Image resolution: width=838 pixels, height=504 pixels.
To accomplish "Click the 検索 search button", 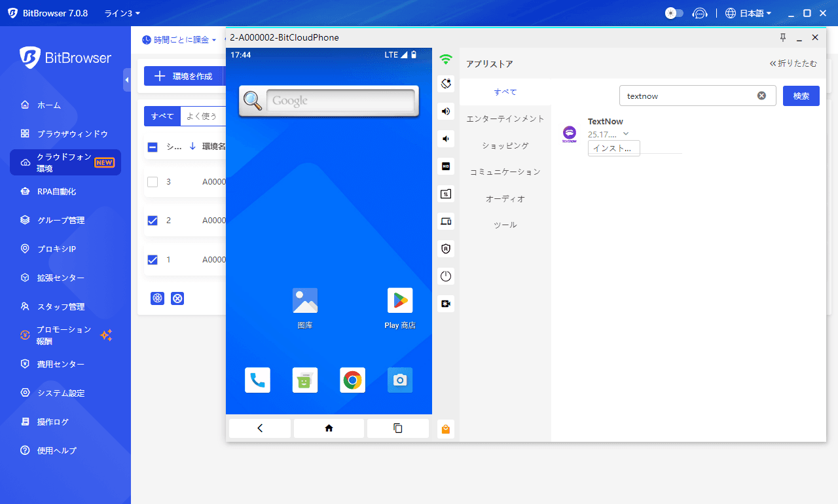I will click(x=801, y=96).
